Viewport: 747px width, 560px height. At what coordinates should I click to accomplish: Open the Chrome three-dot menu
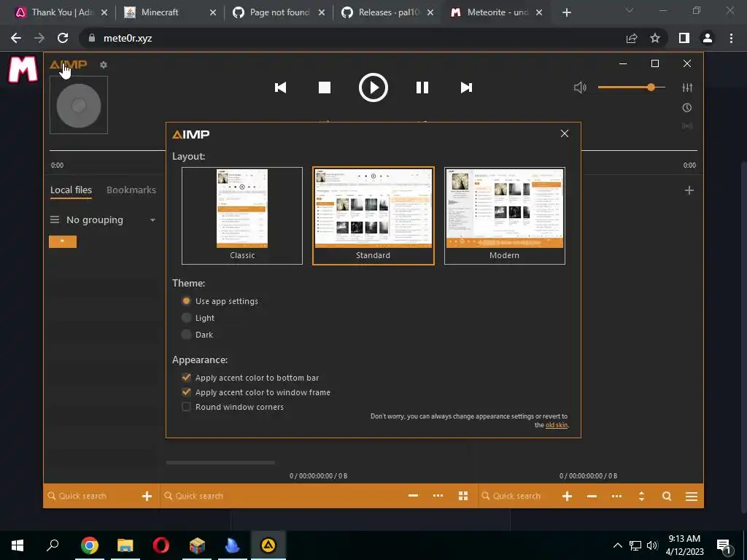[x=731, y=38]
